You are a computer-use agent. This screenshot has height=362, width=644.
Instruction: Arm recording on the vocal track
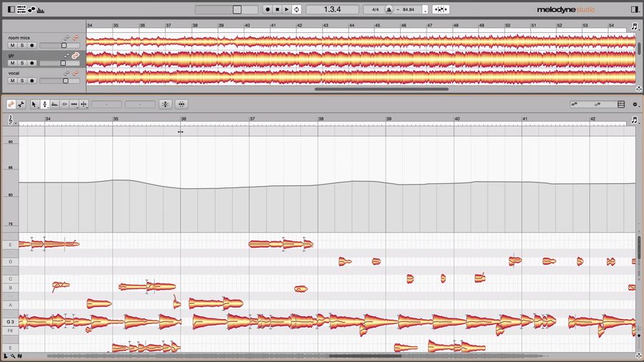click(32, 80)
